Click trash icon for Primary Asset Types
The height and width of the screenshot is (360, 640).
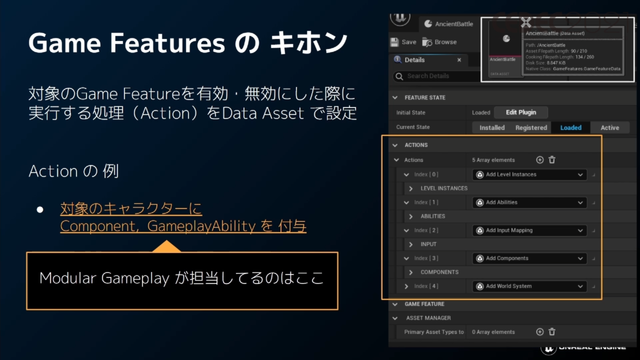coord(552,332)
